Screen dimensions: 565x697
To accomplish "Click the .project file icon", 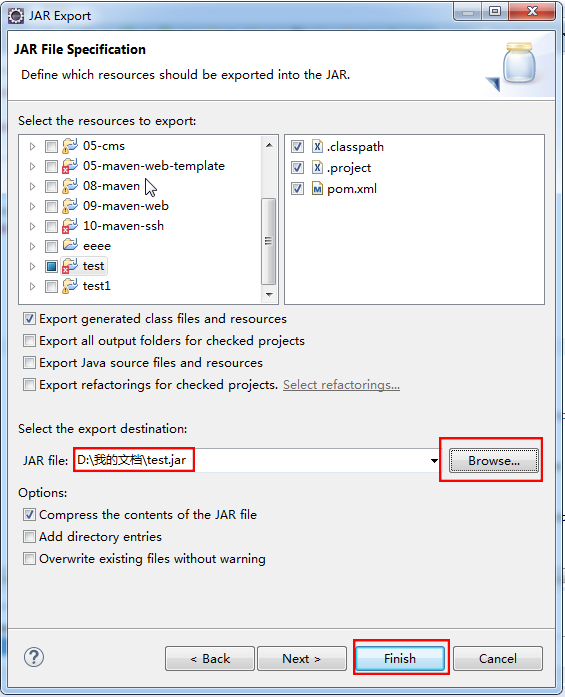I will tap(317, 168).
